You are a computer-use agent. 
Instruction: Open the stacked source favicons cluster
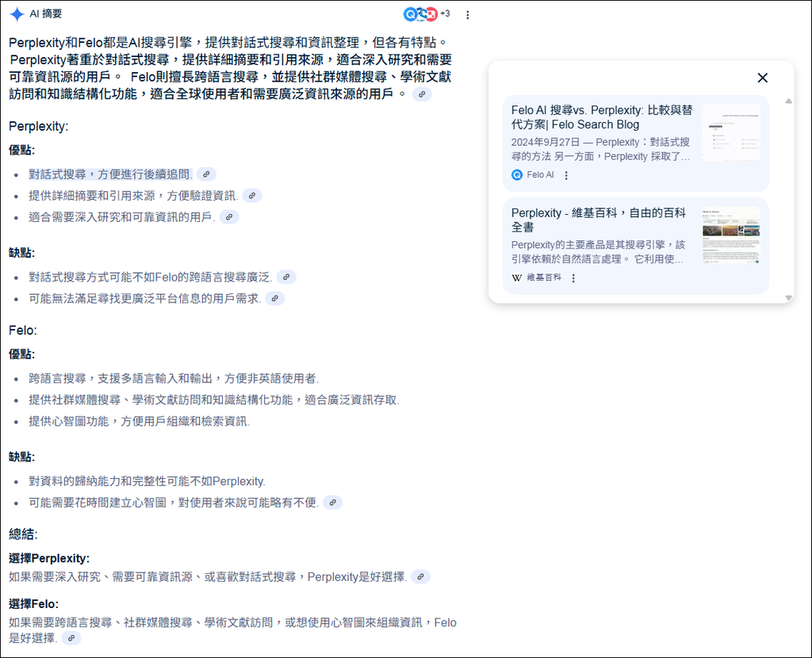(420, 14)
